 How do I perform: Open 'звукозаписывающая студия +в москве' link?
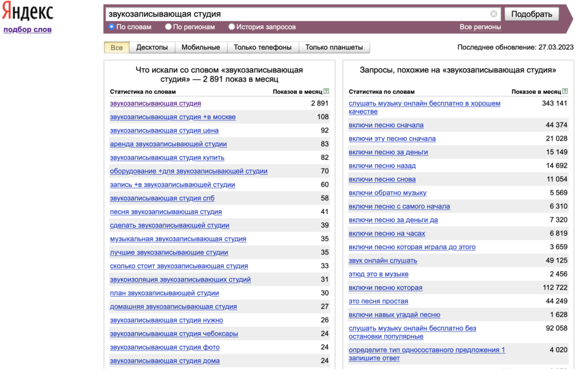click(x=172, y=117)
